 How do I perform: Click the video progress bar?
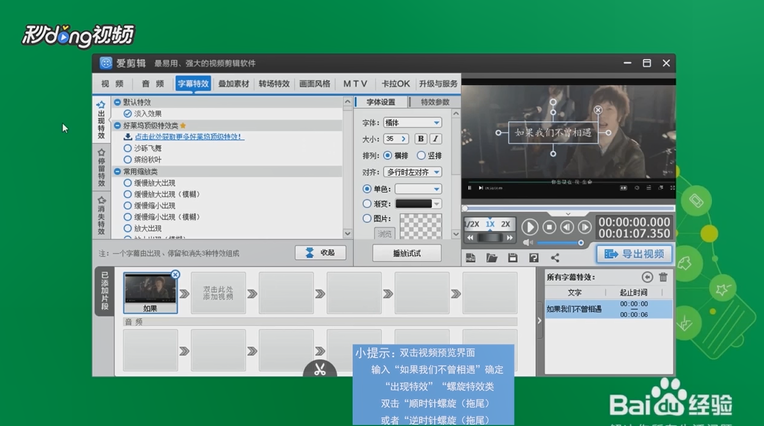(x=568, y=208)
